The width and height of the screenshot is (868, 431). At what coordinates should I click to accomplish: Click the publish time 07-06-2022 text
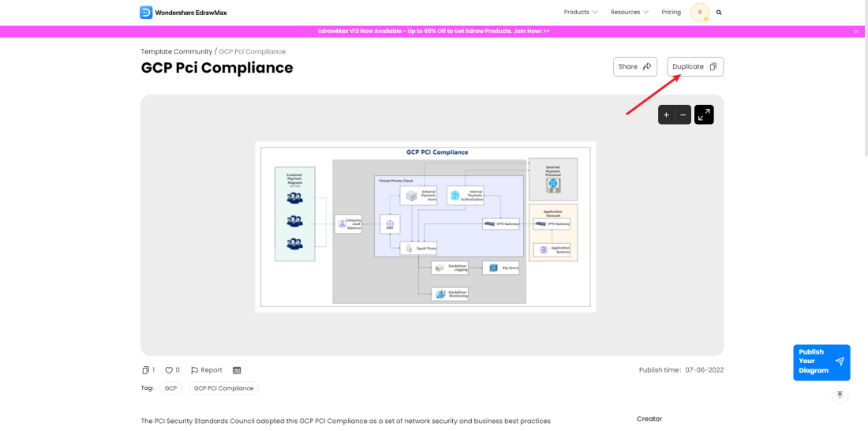click(x=681, y=370)
